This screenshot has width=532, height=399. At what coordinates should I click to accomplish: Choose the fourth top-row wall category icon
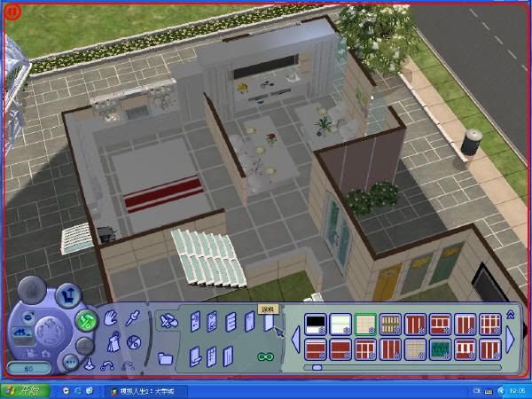[249, 321]
